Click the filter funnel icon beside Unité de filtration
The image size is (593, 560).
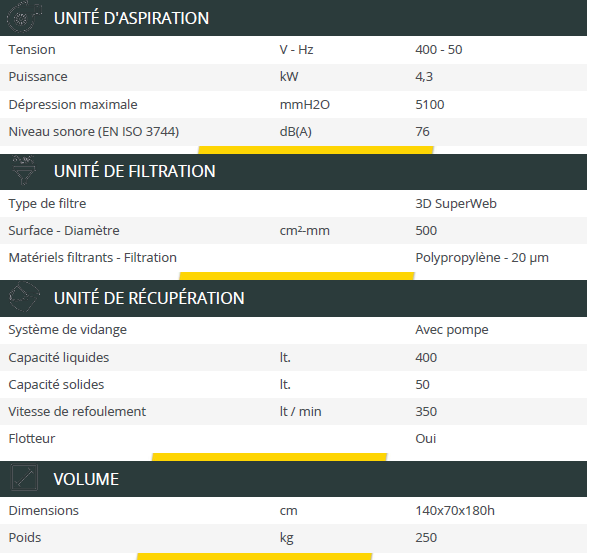[23, 170]
